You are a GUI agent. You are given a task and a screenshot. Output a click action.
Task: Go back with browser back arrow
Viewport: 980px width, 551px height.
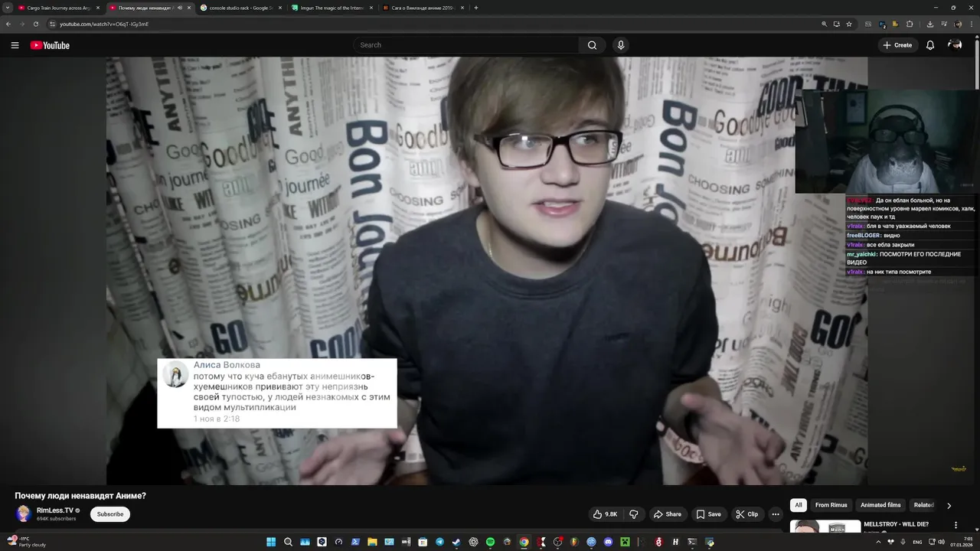[8, 24]
